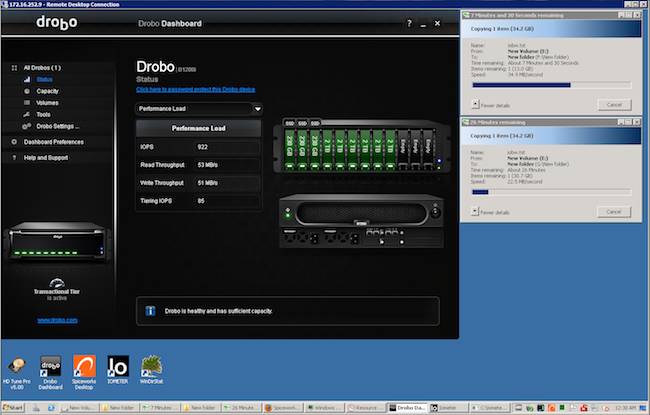650x415 pixels.
Task: Switch to 26 Minute taskbar item
Action: [x=241, y=408]
